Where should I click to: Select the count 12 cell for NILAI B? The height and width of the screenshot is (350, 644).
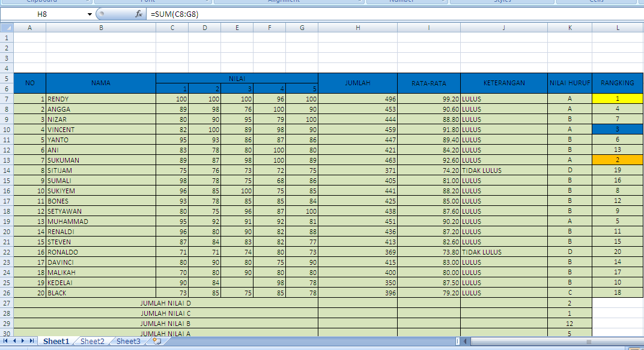coord(570,324)
